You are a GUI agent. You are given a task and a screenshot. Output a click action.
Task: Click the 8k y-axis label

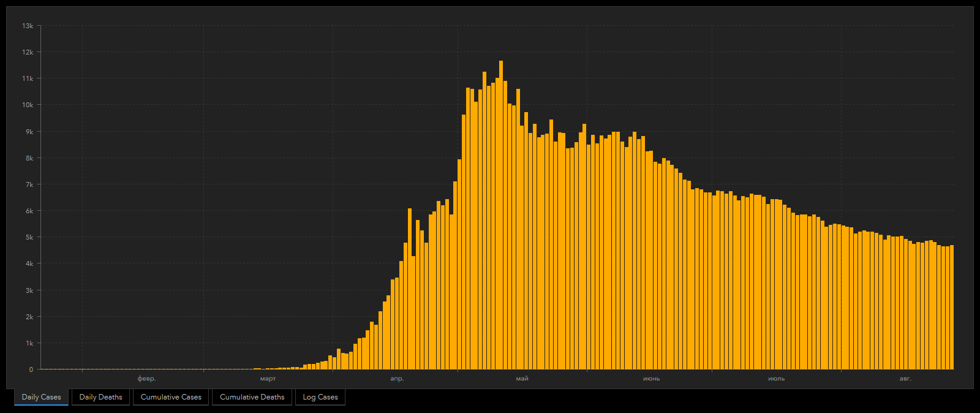click(29, 158)
